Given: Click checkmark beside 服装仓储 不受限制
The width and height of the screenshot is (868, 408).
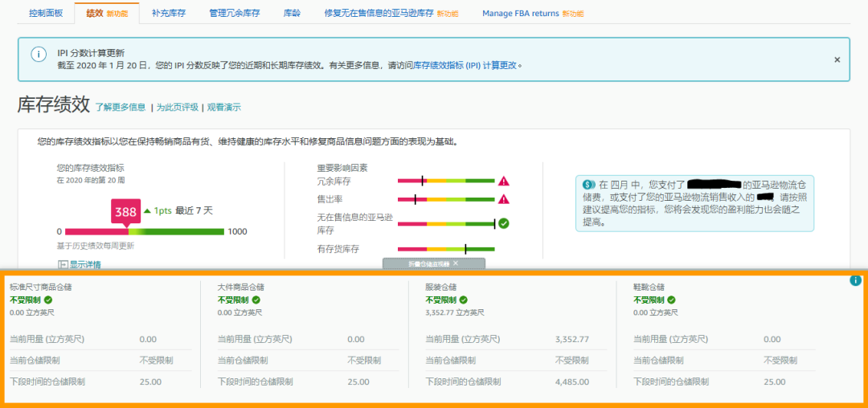Looking at the screenshot, I should click(464, 300).
